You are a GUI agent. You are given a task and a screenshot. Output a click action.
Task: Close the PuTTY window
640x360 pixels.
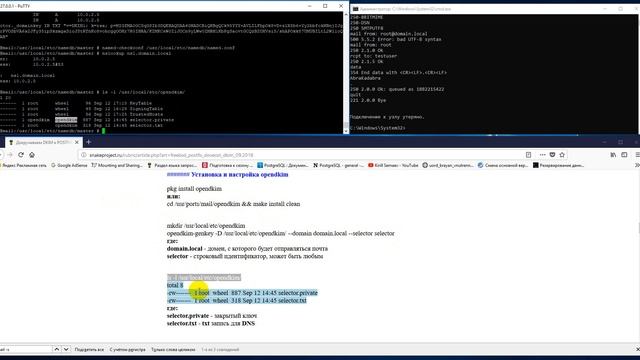(341, 6)
